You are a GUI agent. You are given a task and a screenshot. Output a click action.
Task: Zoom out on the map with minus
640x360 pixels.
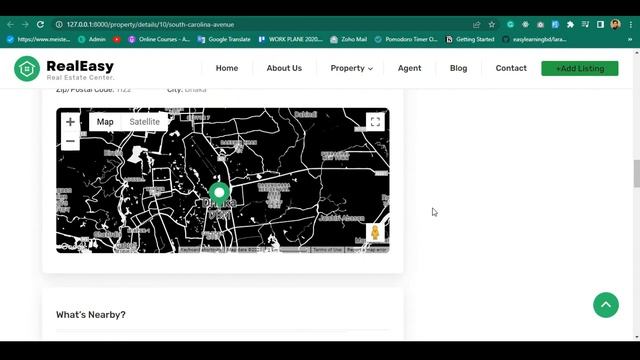(70, 141)
